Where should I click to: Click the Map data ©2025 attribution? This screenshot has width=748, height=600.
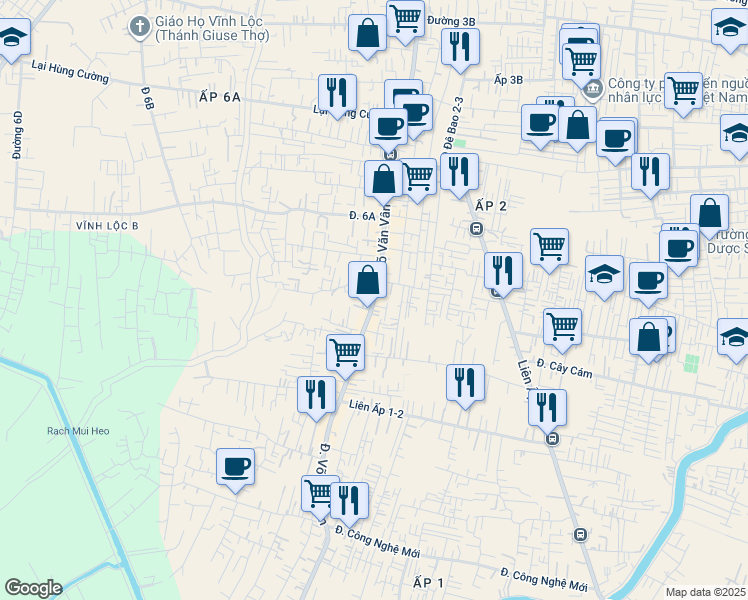(x=706, y=592)
